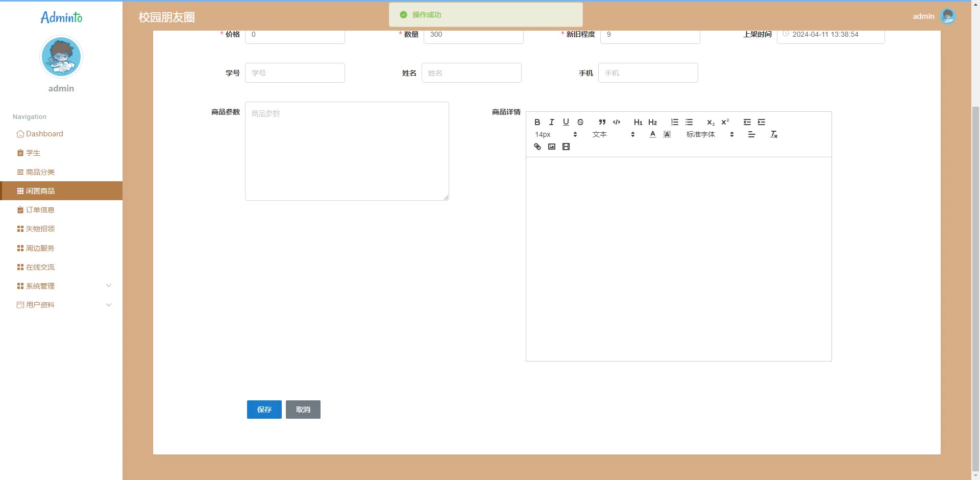
Task: Open the 文本 heading style dropdown
Action: click(614, 134)
